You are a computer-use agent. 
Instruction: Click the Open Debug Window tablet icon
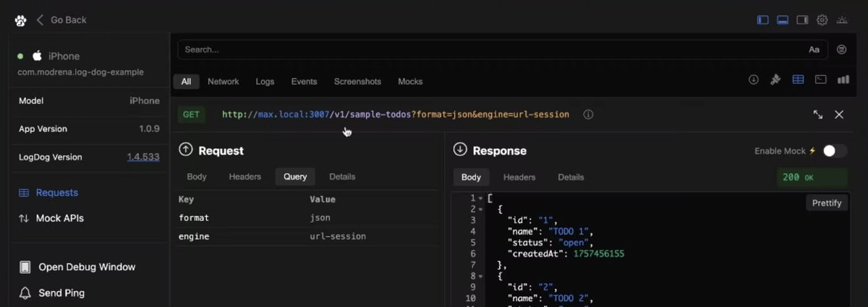(x=25, y=267)
